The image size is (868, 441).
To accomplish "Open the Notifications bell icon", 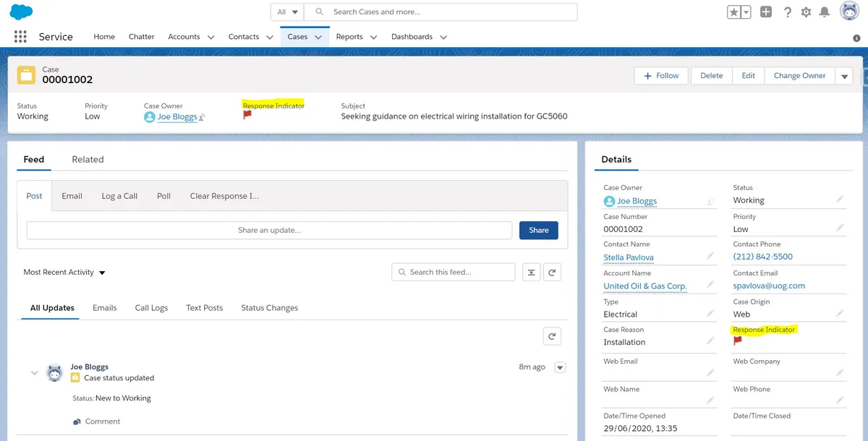I will [825, 12].
